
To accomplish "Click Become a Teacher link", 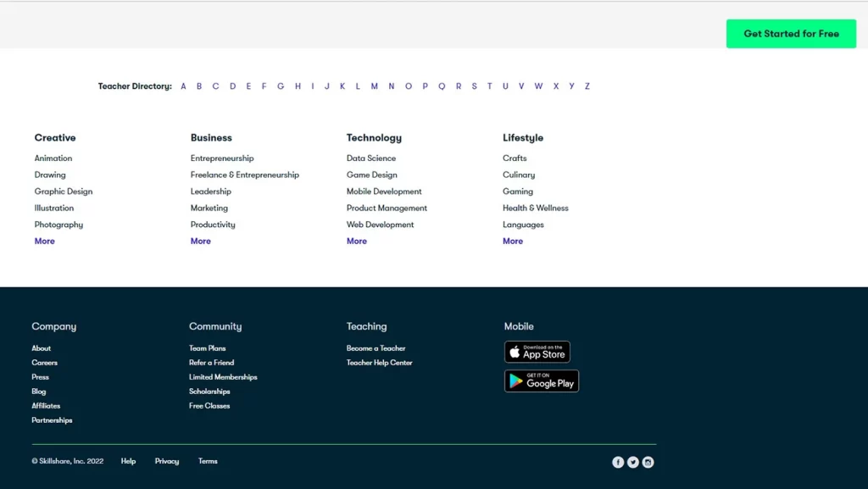I will 376,348.
